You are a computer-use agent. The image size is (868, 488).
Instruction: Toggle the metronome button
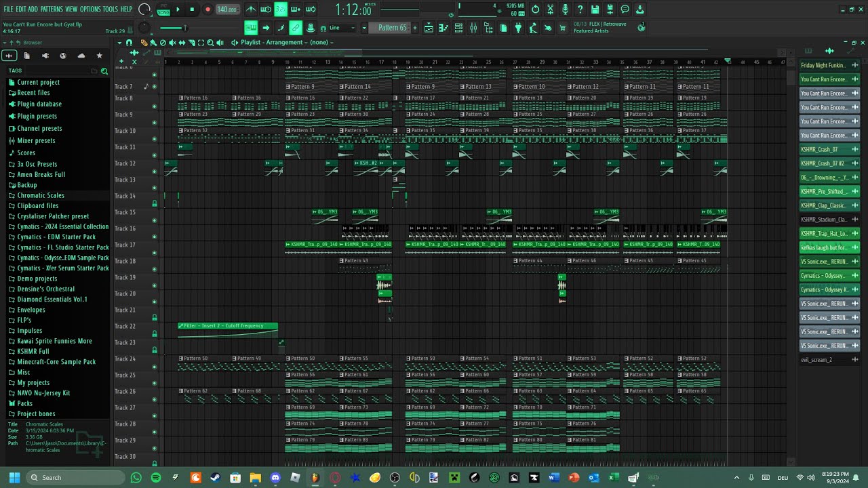pos(251,9)
